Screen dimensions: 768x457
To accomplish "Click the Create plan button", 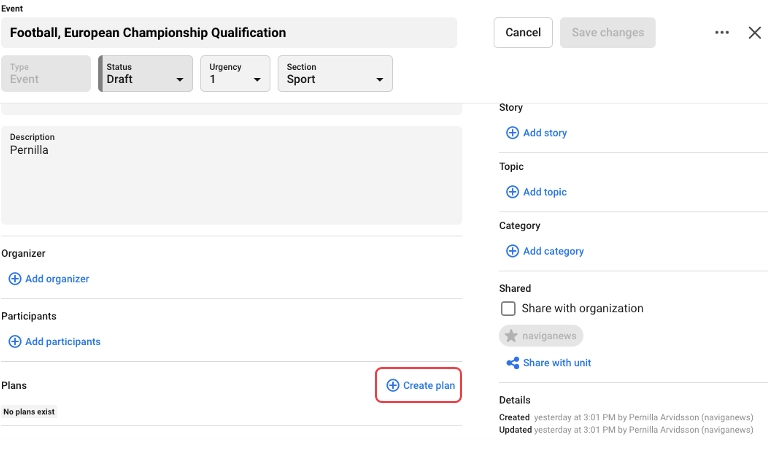I will 419,386.
